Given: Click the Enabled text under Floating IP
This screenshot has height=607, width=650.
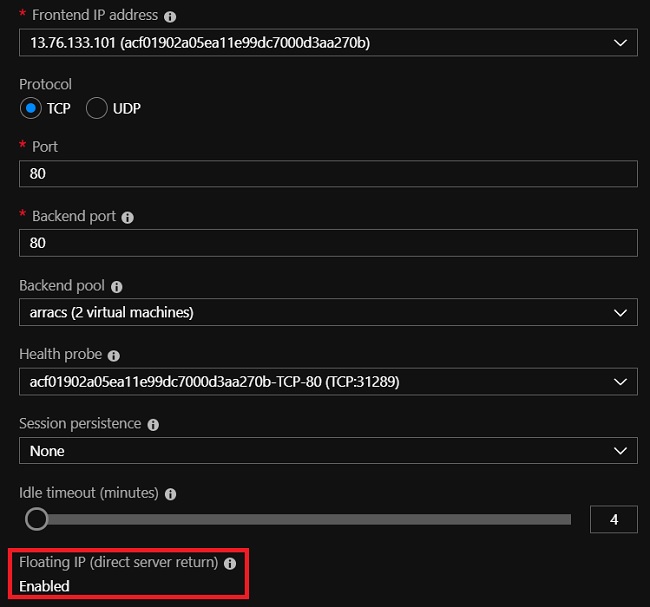Looking at the screenshot, I should [x=44, y=586].
